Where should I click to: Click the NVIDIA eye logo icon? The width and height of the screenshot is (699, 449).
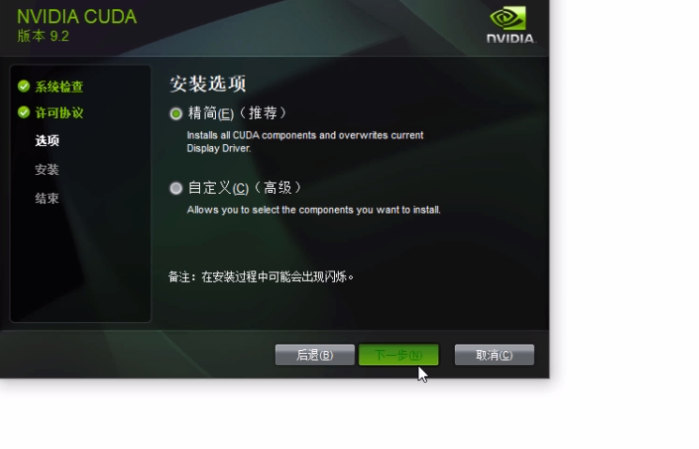tap(507, 18)
